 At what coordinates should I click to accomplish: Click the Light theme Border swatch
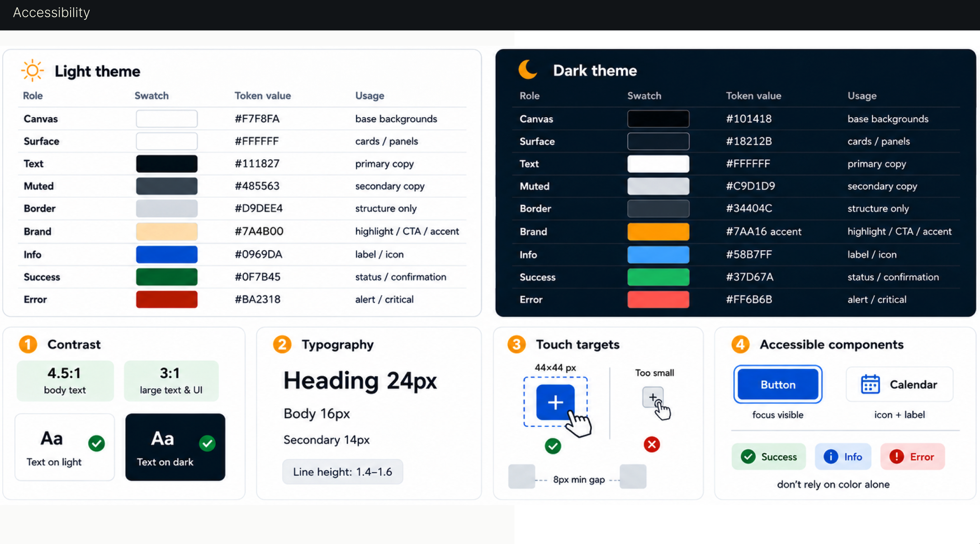point(167,208)
